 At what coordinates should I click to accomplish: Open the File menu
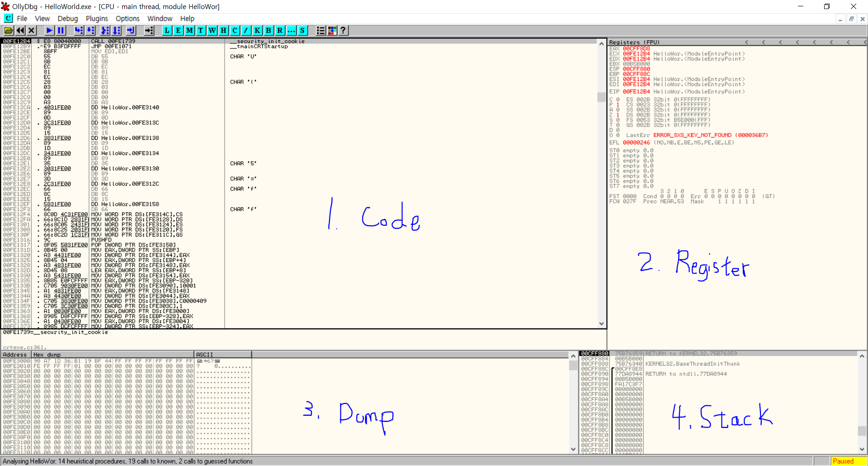click(22, 19)
